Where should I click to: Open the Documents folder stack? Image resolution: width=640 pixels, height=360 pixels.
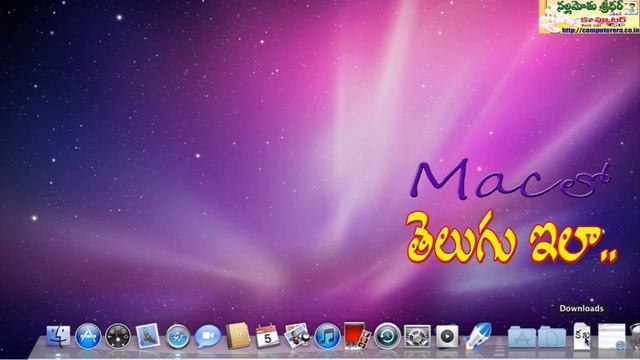(x=552, y=337)
